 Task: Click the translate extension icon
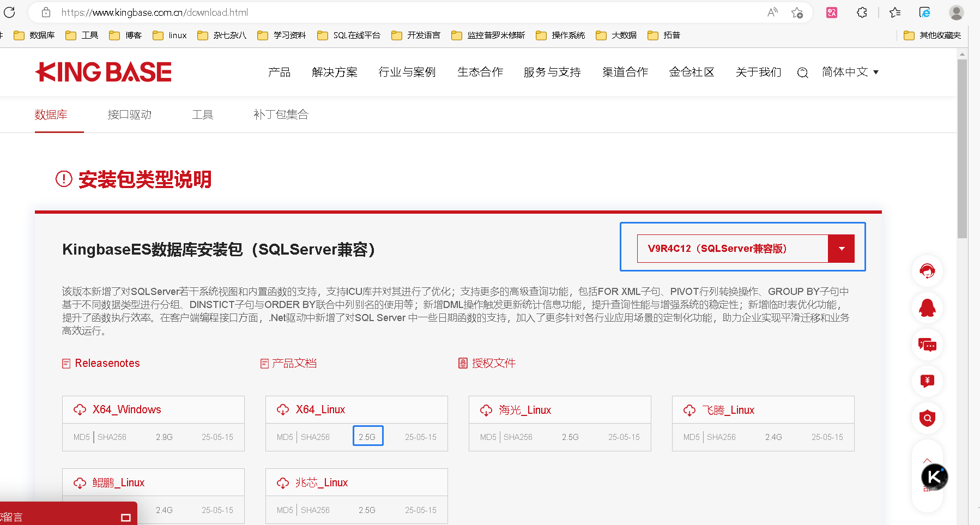pyautogui.click(x=832, y=12)
